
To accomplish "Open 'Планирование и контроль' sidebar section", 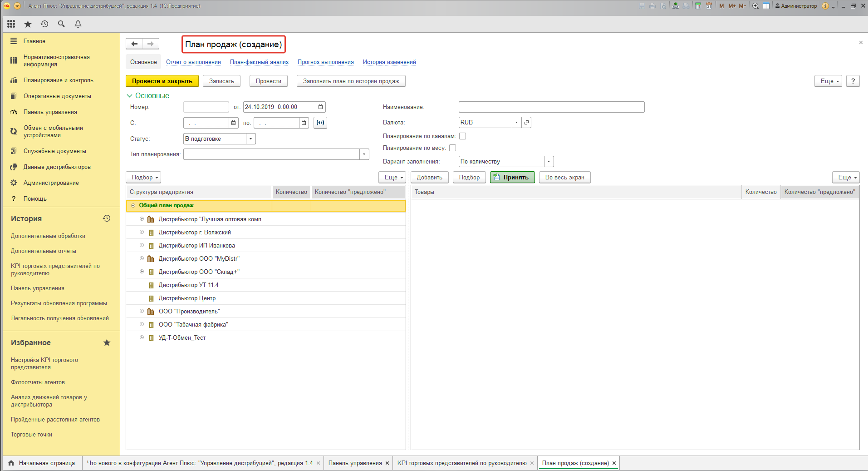I will (x=59, y=80).
